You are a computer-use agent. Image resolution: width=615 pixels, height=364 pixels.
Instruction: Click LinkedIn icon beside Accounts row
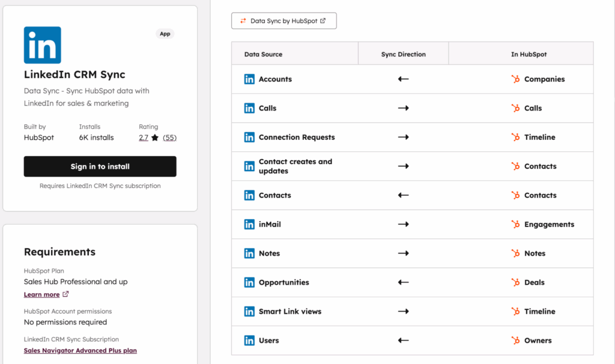(249, 79)
